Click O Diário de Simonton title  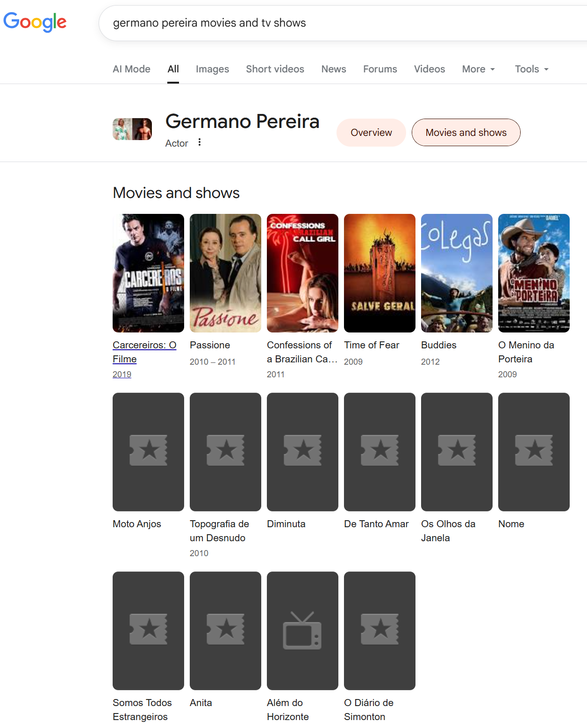pos(369,710)
